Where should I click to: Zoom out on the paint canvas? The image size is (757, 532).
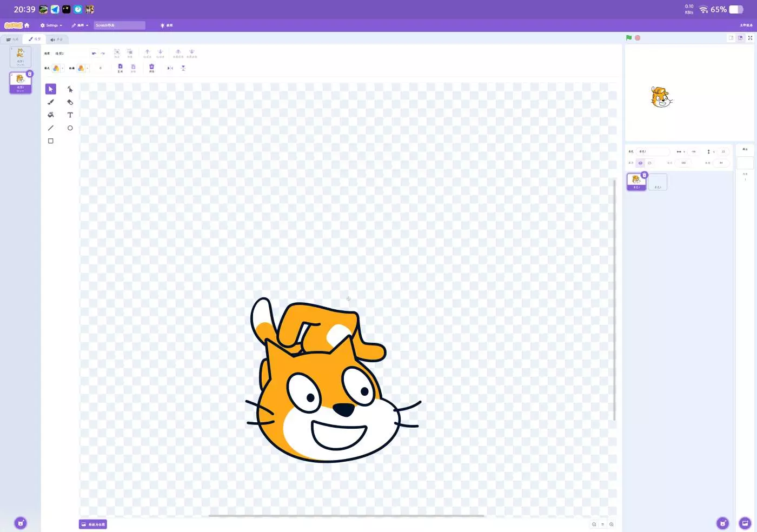(594, 524)
